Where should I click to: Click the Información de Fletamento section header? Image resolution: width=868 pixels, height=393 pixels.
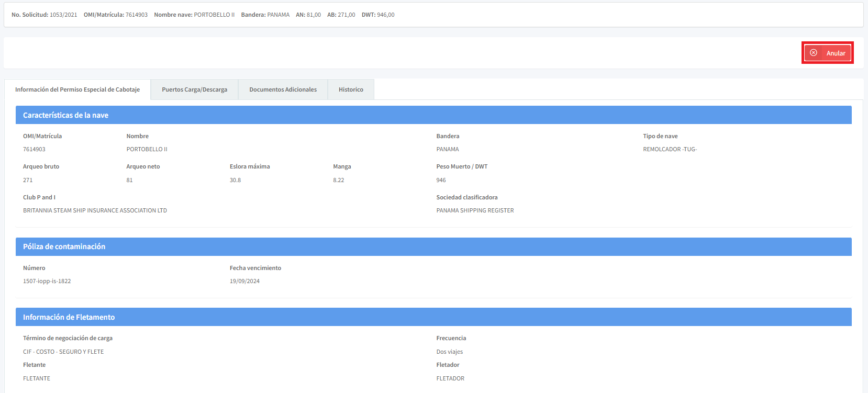coord(69,317)
